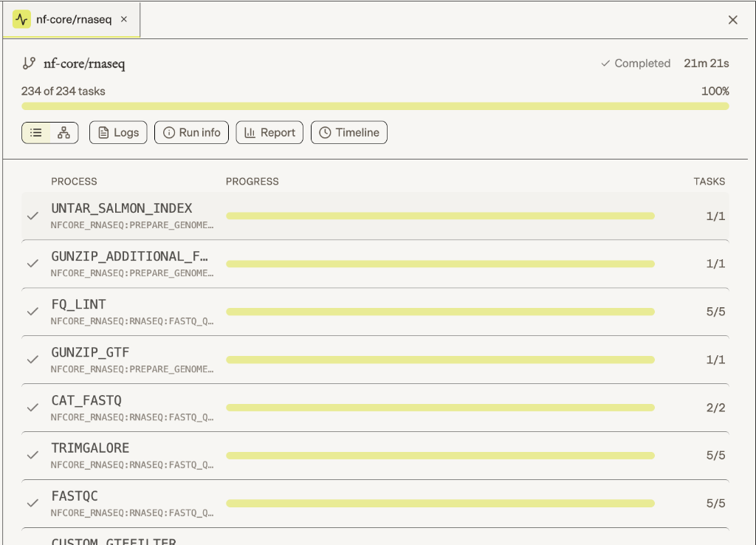Select the TRIMGALORE process name
The image size is (756, 545).
90,448
